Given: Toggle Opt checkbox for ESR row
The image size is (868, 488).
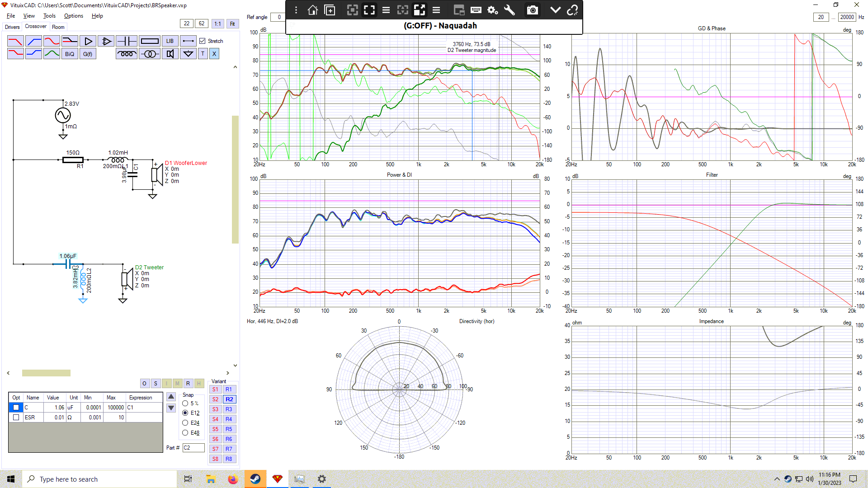Looking at the screenshot, I should tap(16, 418).
